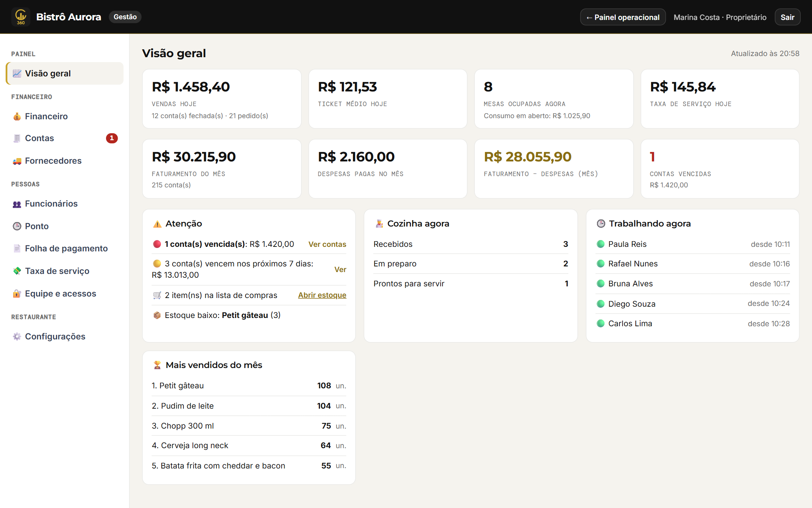Click the gear icon beside Configurações

point(17,336)
